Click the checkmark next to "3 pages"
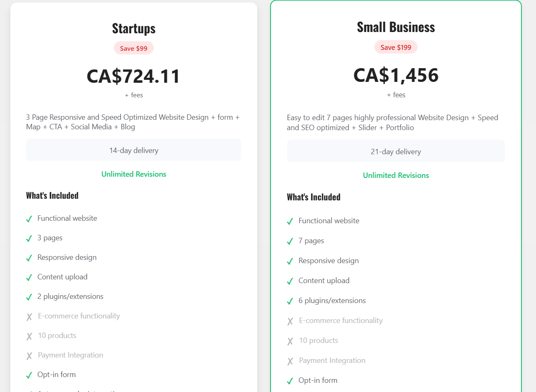 29,239
